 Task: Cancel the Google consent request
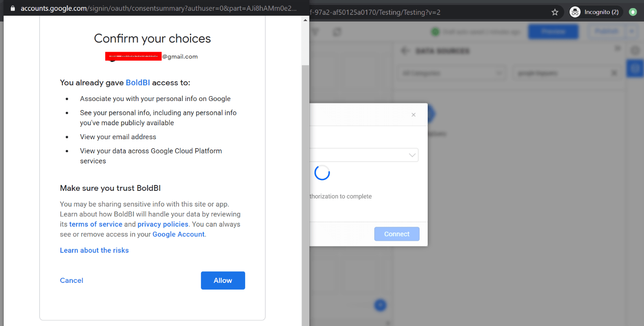pos(71,280)
